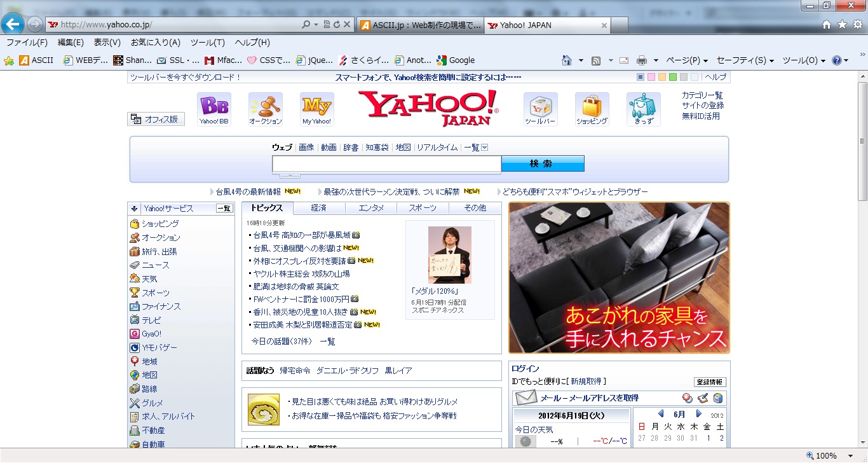
Task: Open browser Tools via the gear icon
Action: [857, 24]
